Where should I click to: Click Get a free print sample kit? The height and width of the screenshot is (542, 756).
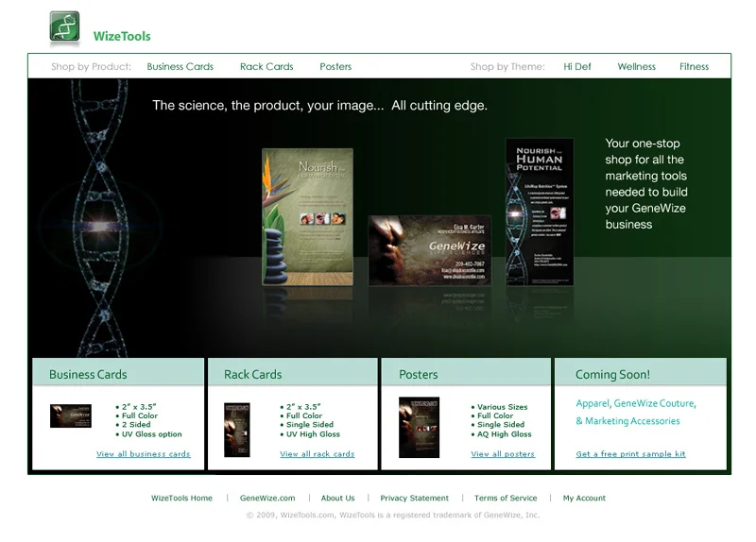click(x=630, y=454)
